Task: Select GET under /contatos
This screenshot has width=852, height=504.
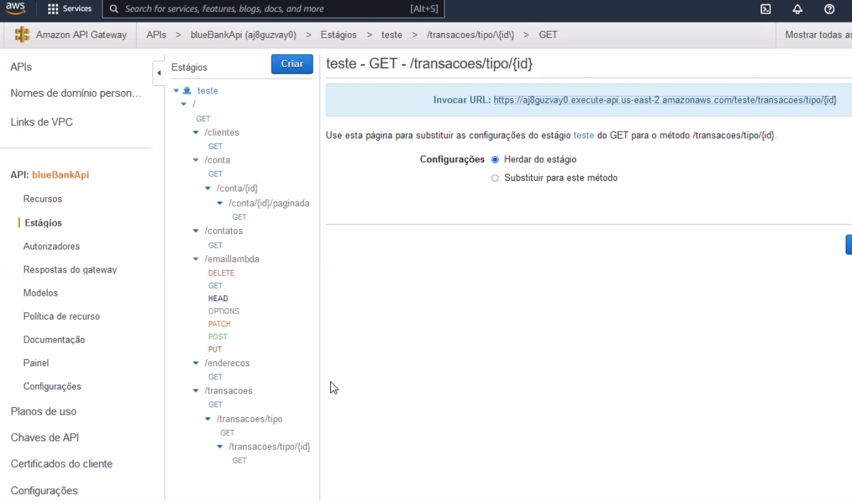Action: 215,245
